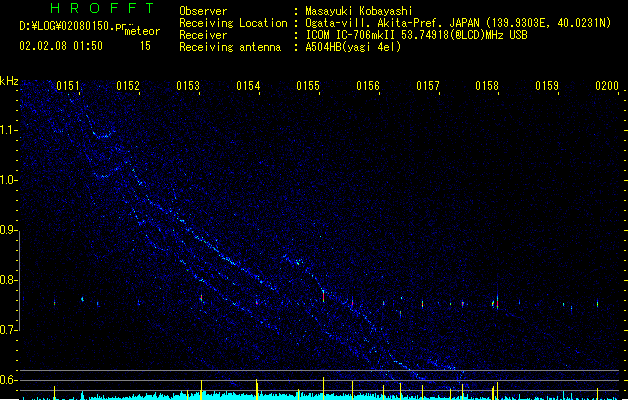Click the 'Receiving Location' label
Viewport: 629px width, 400px height.
pyautogui.click(x=233, y=23)
